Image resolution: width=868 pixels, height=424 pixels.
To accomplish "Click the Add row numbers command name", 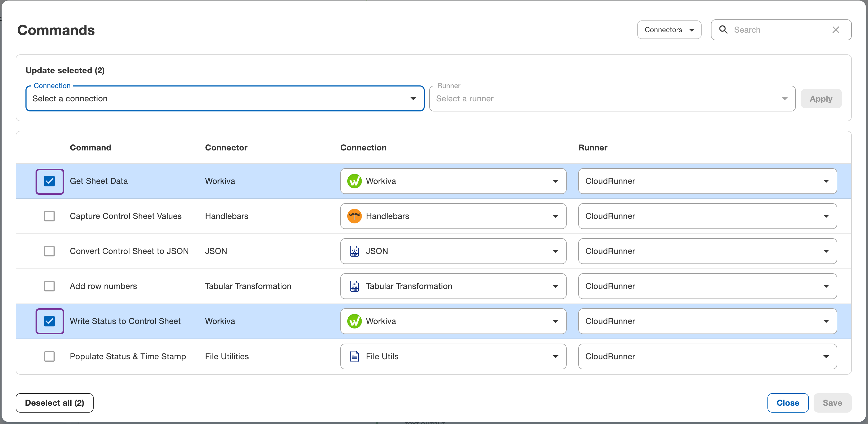I will point(103,286).
